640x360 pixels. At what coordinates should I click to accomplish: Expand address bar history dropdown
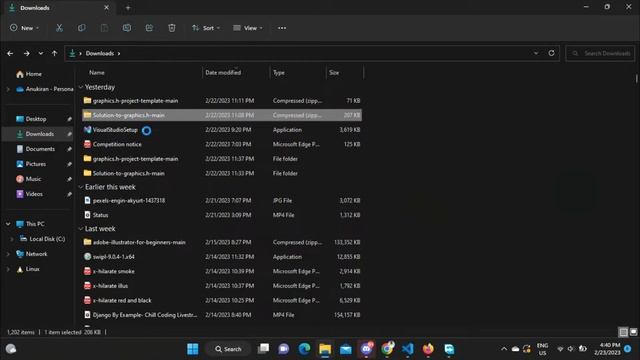[536, 53]
